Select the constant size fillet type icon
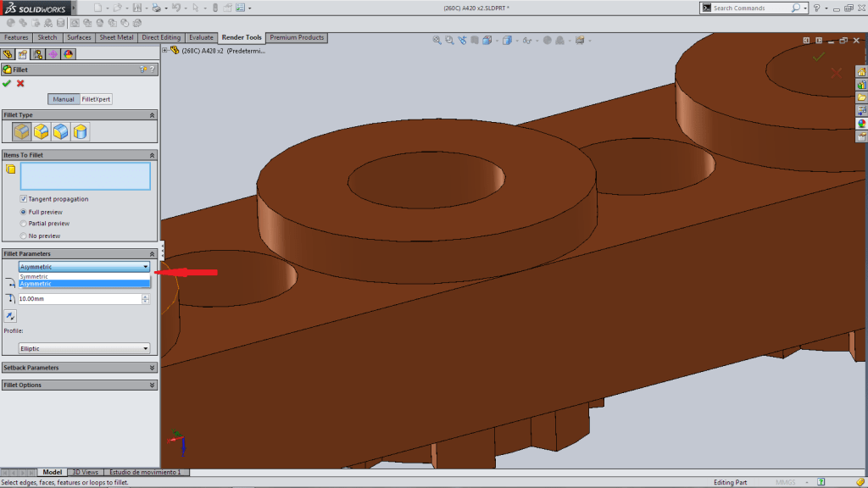The width and height of the screenshot is (868, 488). click(22, 131)
